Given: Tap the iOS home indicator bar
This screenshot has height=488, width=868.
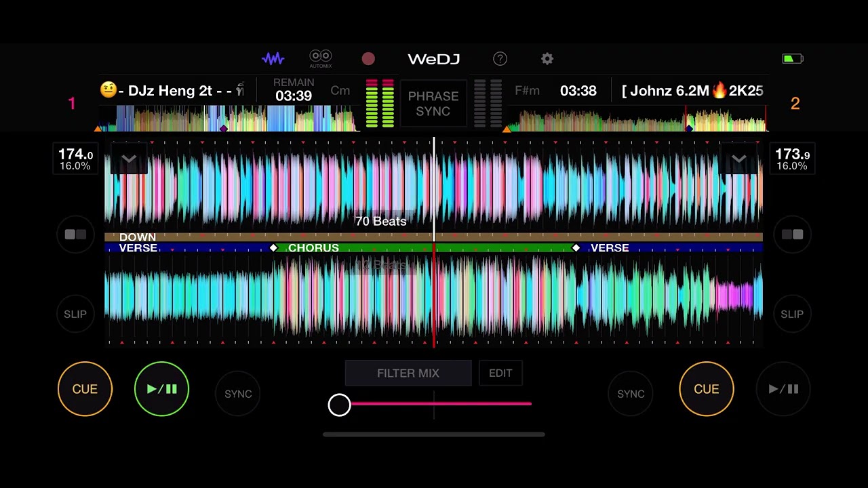Looking at the screenshot, I should (x=434, y=434).
